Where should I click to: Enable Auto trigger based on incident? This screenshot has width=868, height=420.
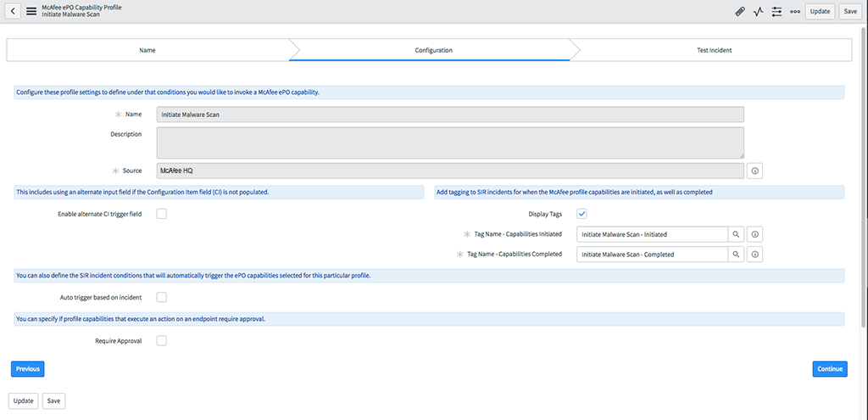click(x=161, y=298)
